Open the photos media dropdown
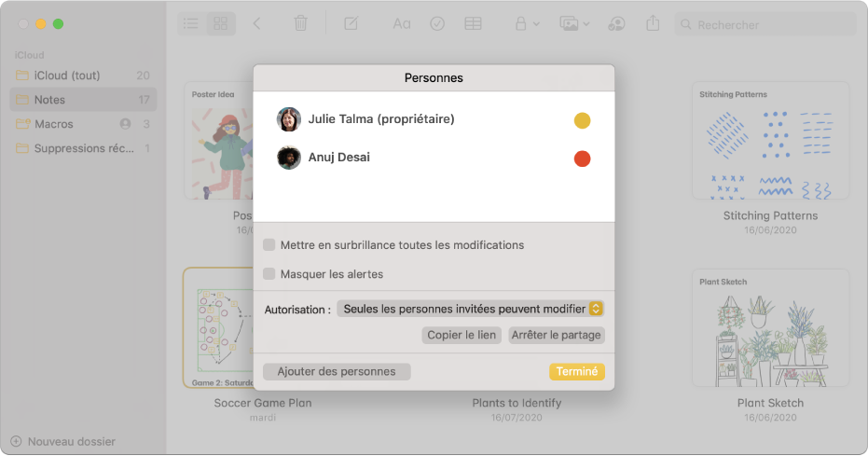This screenshot has width=868, height=456. point(574,24)
